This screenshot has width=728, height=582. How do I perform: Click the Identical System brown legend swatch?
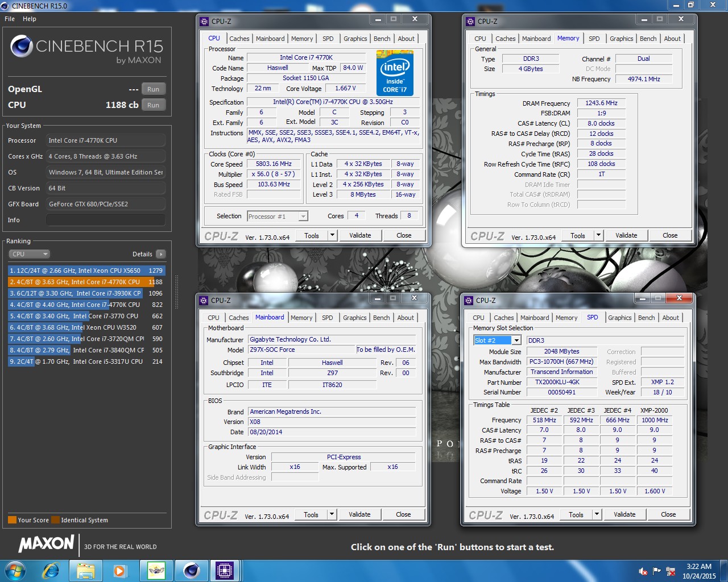pos(55,519)
